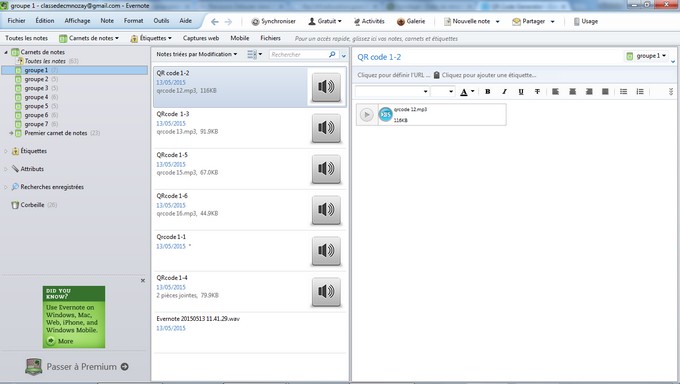Open Captures web shortcut
This screenshot has width=680, height=384.
tap(201, 38)
